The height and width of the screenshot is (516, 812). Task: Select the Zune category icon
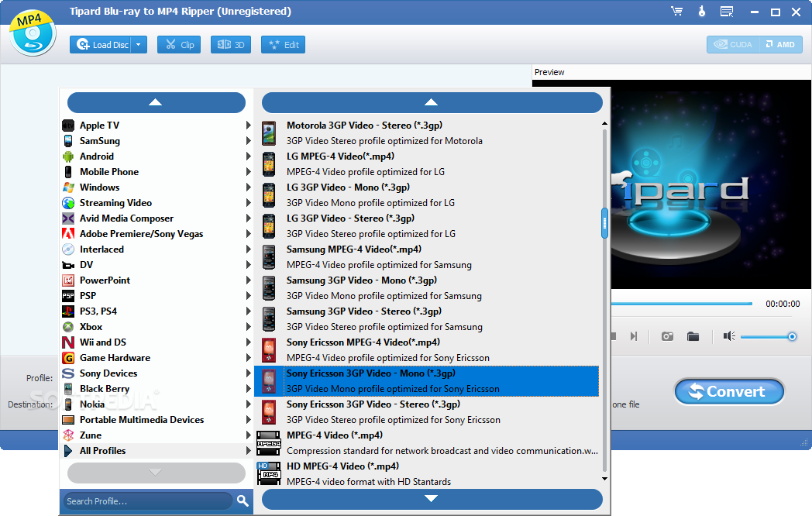tap(68, 435)
